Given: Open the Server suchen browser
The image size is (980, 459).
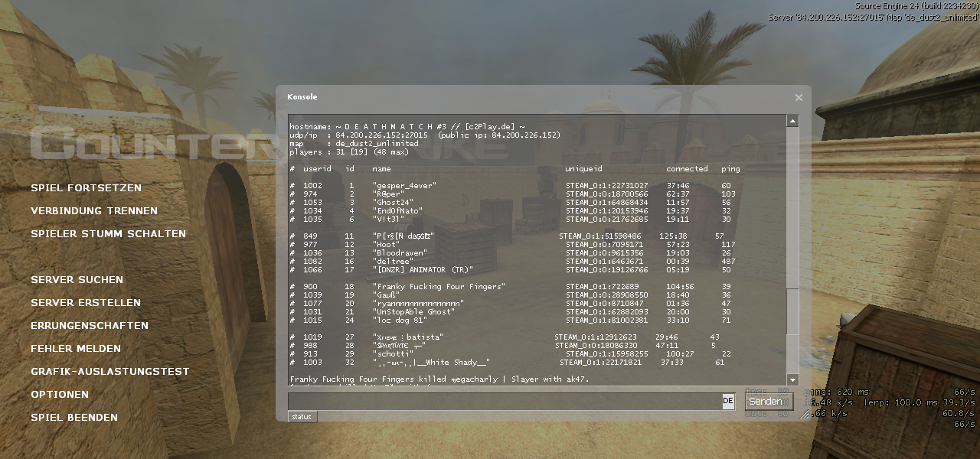Looking at the screenshot, I should pos(77,280).
